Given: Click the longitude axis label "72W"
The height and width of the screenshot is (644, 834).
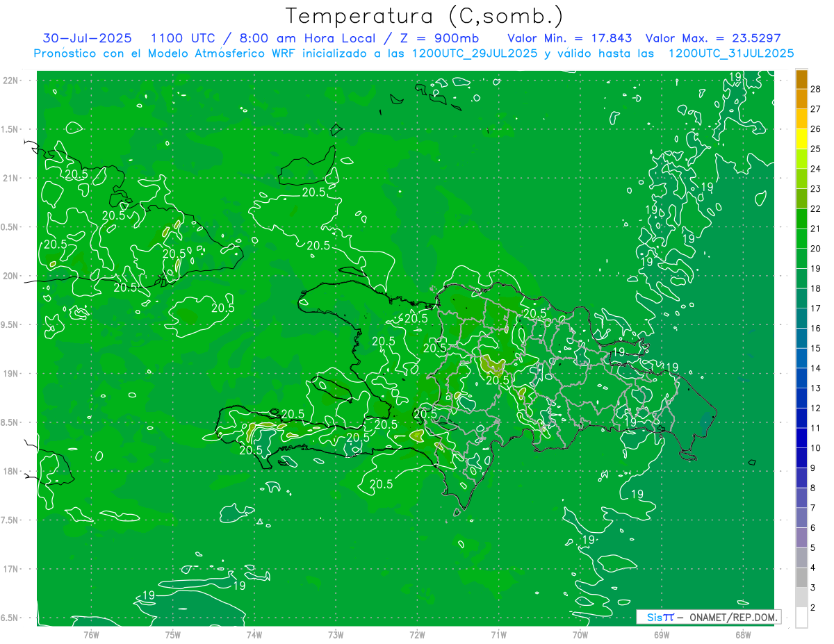Looking at the screenshot, I should [417, 634].
